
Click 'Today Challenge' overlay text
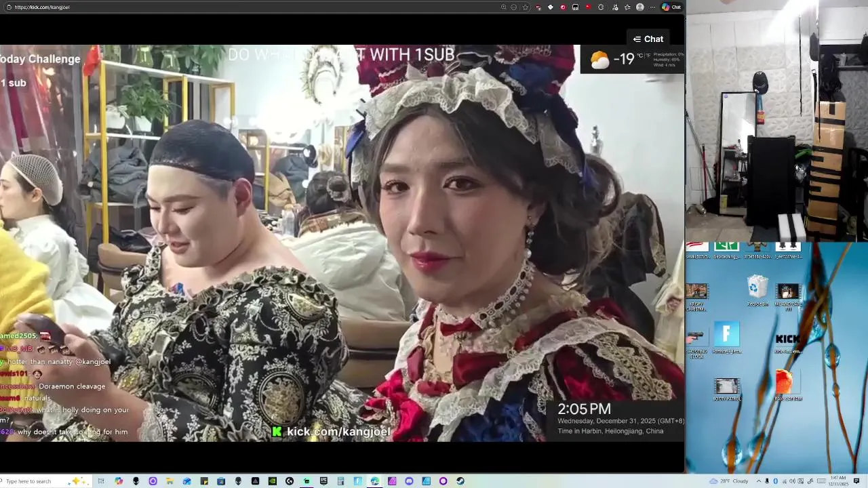[40, 59]
